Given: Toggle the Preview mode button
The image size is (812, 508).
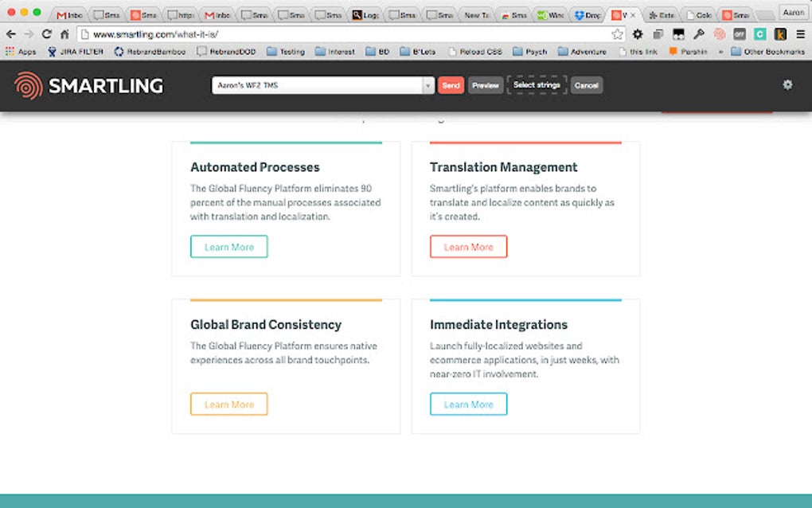Looking at the screenshot, I should [x=486, y=84].
